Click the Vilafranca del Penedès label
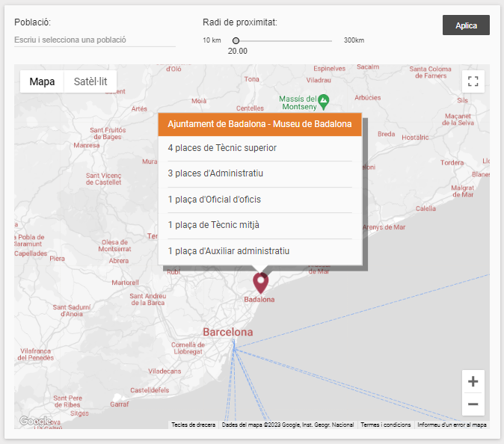This screenshot has width=504, height=444. [36, 354]
